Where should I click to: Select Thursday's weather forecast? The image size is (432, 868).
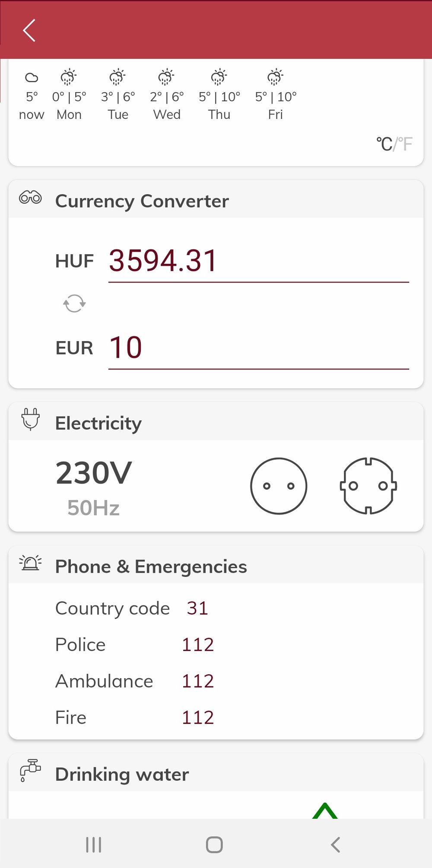click(219, 95)
